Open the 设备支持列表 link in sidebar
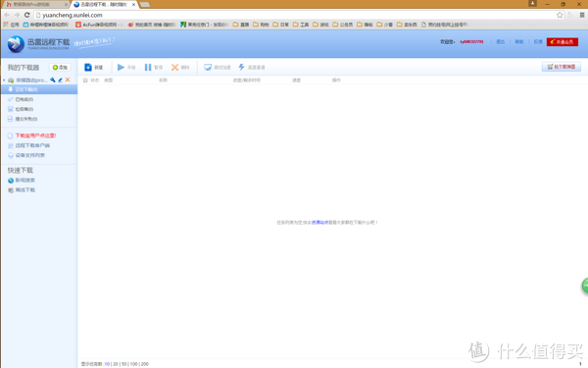The image size is (588, 368). click(30, 155)
